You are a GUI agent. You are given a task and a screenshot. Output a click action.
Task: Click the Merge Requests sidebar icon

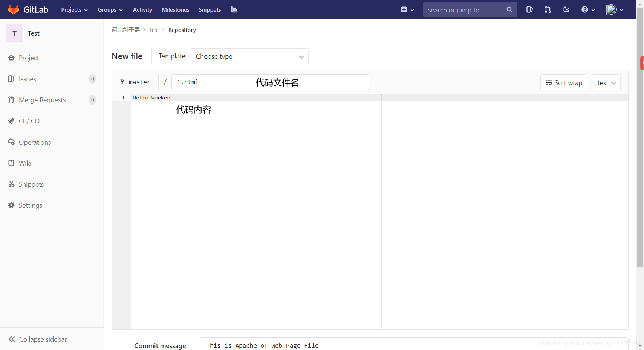pos(11,100)
